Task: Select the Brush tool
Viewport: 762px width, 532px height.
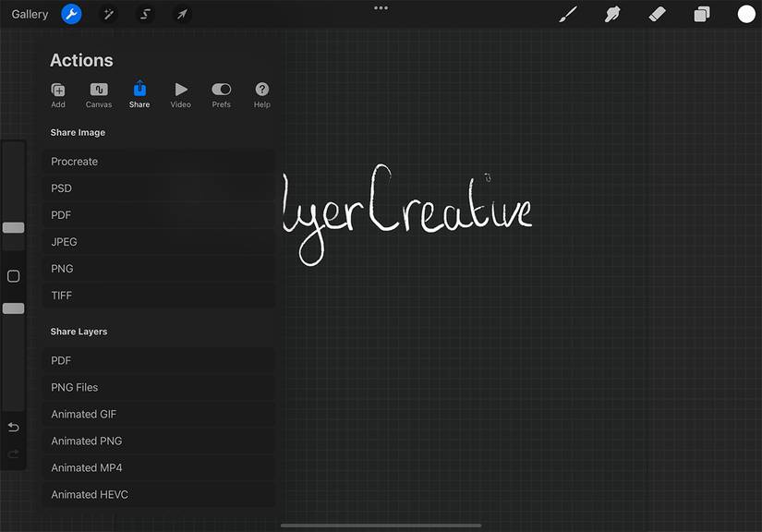Action: [566, 14]
